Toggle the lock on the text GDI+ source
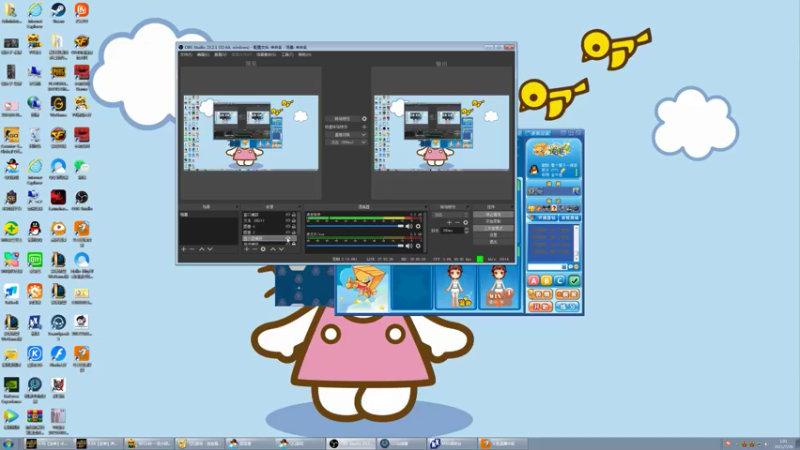The image size is (800, 450). coord(294,220)
